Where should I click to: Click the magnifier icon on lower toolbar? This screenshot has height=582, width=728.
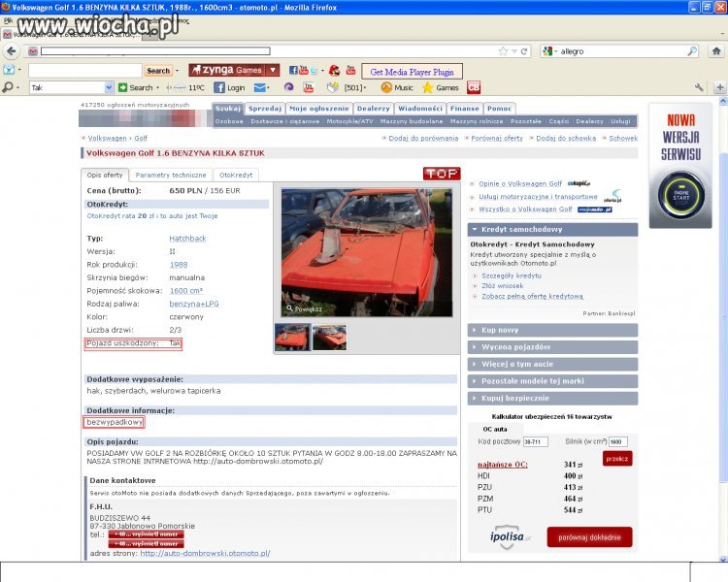[x=8, y=87]
